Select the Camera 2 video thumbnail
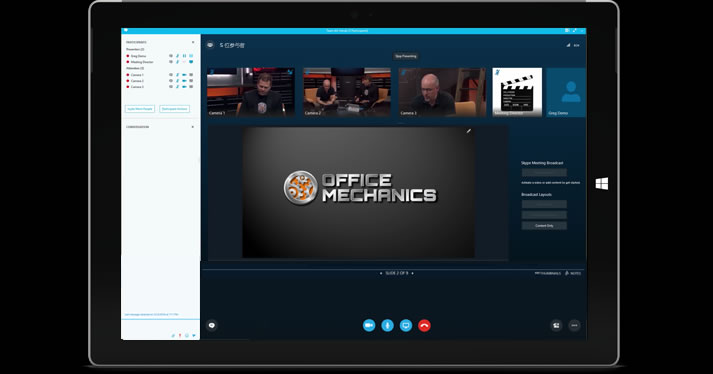 (347, 92)
